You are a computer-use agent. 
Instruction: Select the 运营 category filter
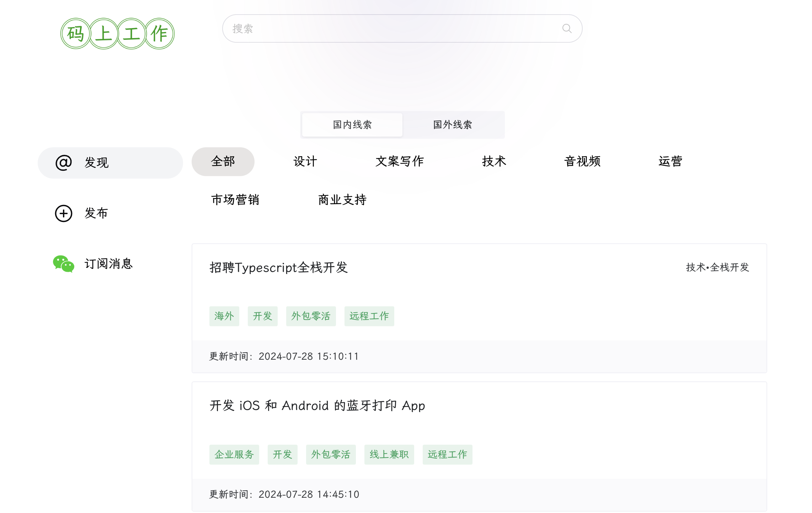(x=671, y=162)
